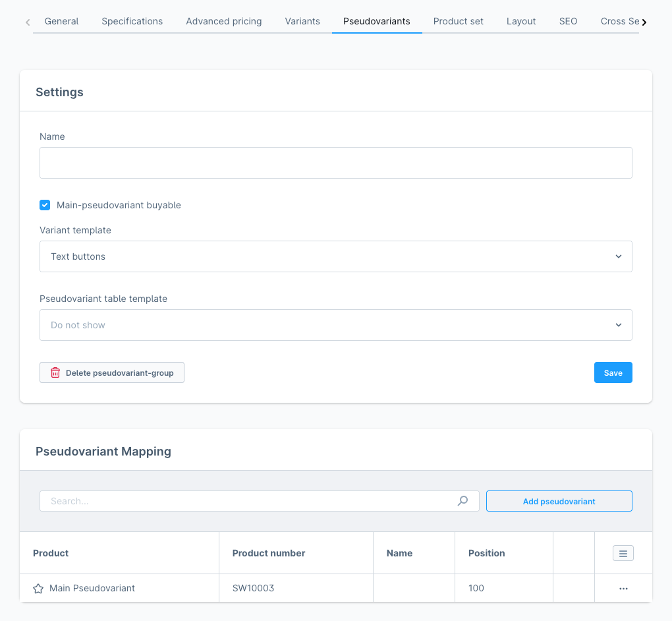The width and height of the screenshot is (672, 621).
Task: Click the Name column header in table
Action: (x=414, y=553)
